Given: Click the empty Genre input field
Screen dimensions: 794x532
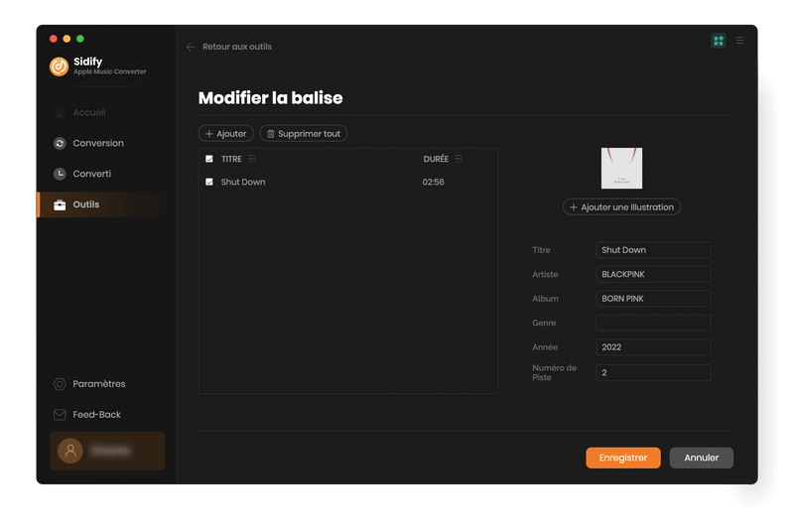Looking at the screenshot, I should (x=653, y=324).
